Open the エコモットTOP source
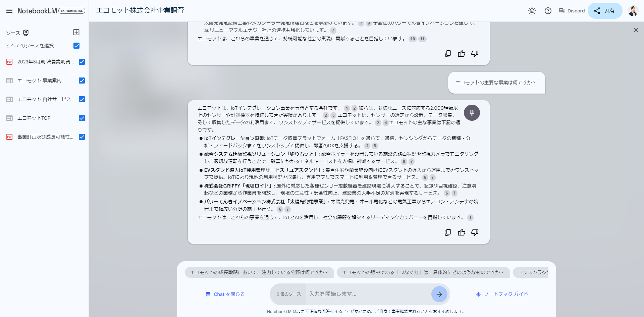The height and width of the screenshot is (317, 644). (34, 118)
